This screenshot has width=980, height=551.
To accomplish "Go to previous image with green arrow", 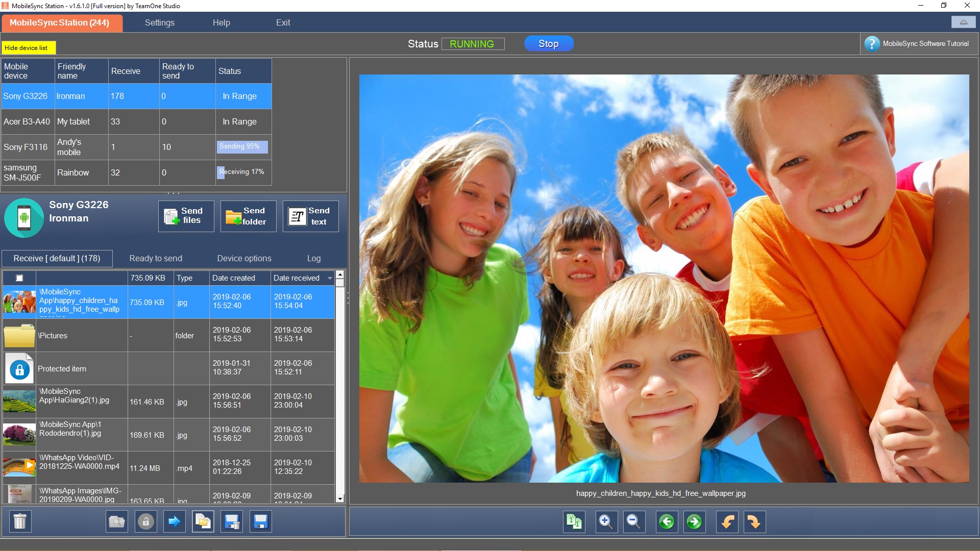I will tap(667, 521).
